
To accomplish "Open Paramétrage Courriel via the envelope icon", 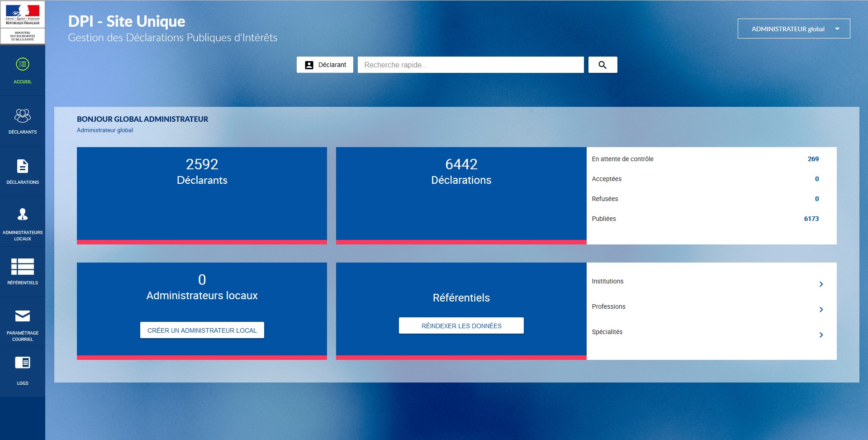I will click(23, 316).
